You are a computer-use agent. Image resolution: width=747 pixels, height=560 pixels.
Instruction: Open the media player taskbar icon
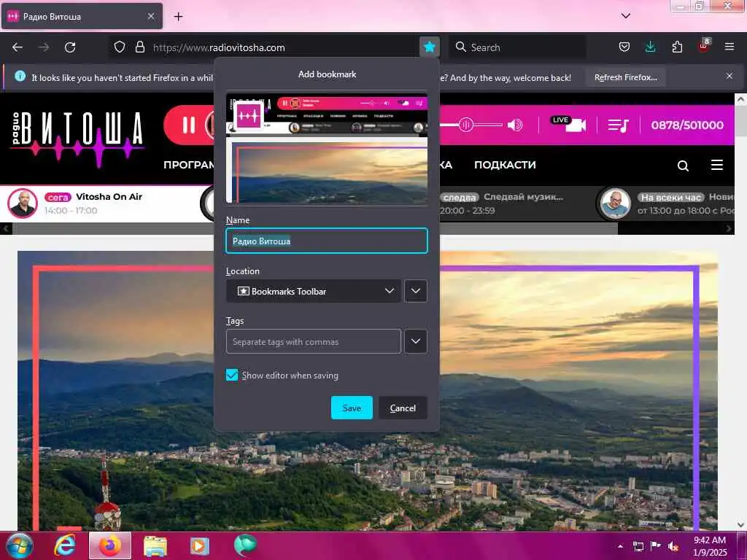200,546
